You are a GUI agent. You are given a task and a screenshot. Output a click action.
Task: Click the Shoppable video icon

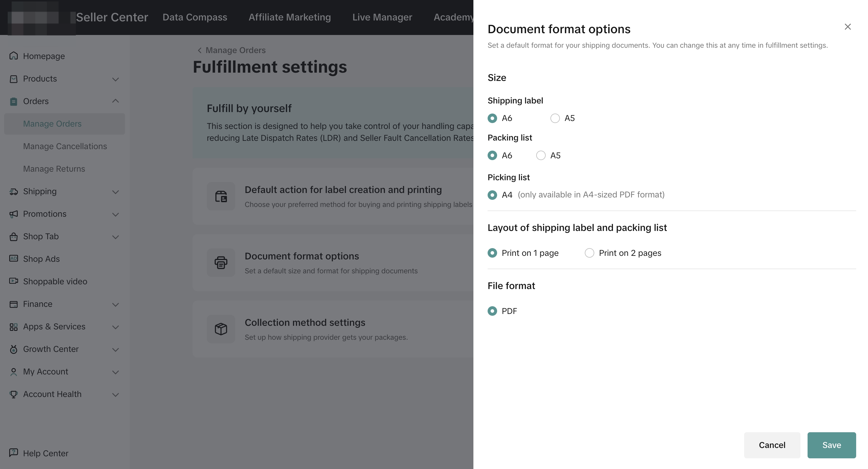[x=13, y=281]
